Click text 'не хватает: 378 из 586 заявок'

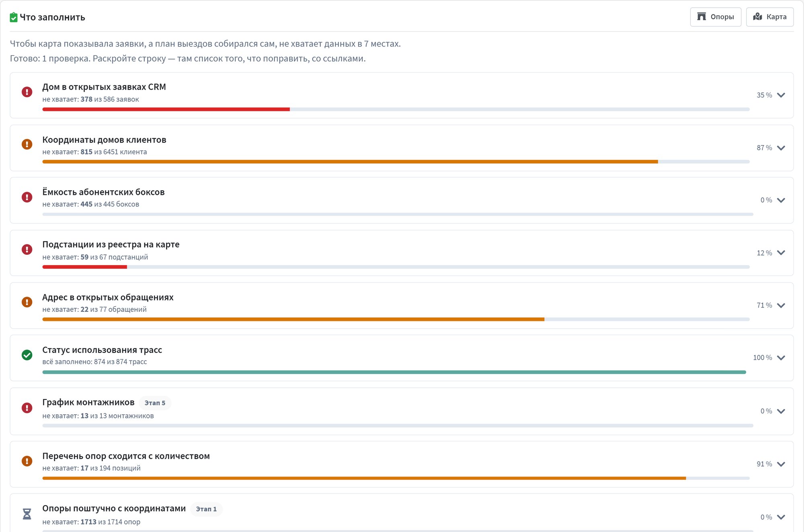click(x=90, y=99)
